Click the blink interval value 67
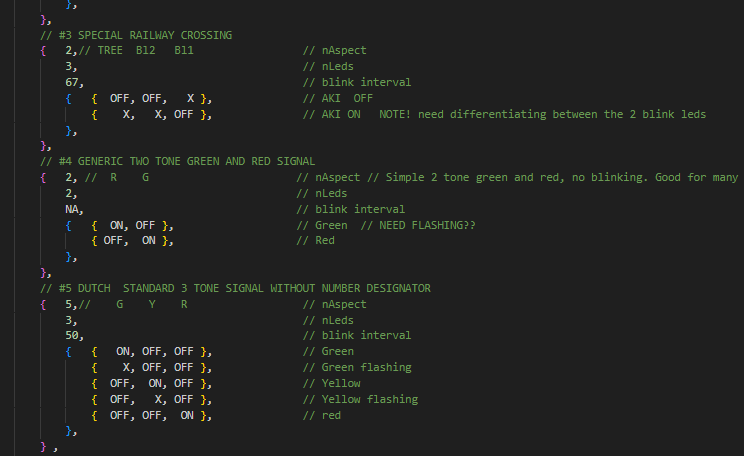Screen dimensions: 744x456 click(x=74, y=82)
